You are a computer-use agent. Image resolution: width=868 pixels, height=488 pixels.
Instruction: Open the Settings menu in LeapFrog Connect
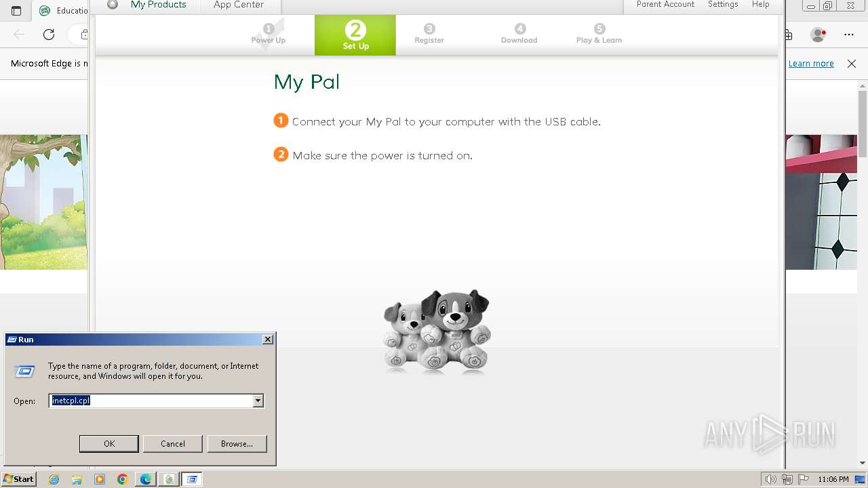[723, 5]
